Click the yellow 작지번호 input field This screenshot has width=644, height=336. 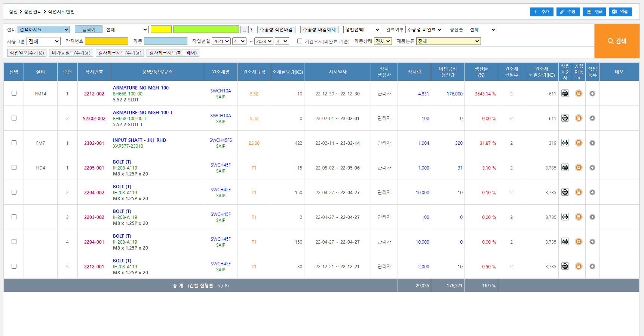click(x=107, y=41)
